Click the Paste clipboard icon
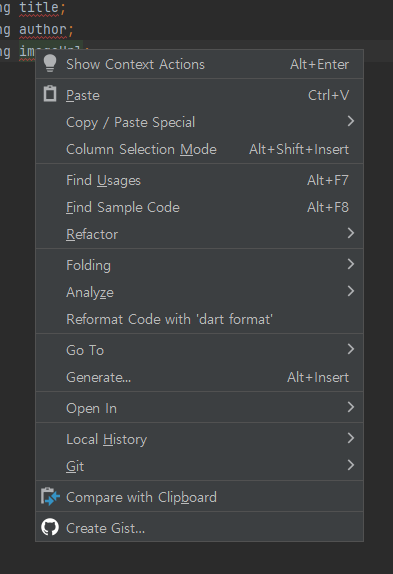393x574 pixels. (x=50, y=94)
